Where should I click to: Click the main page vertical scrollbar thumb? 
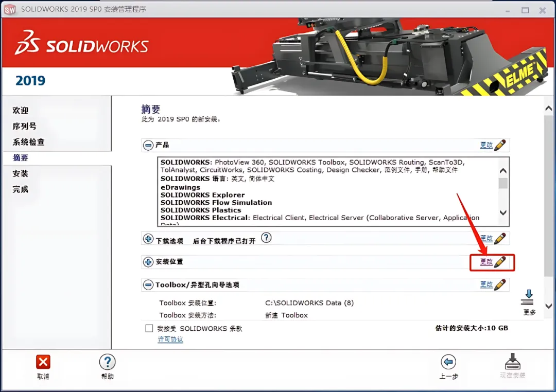point(549,195)
